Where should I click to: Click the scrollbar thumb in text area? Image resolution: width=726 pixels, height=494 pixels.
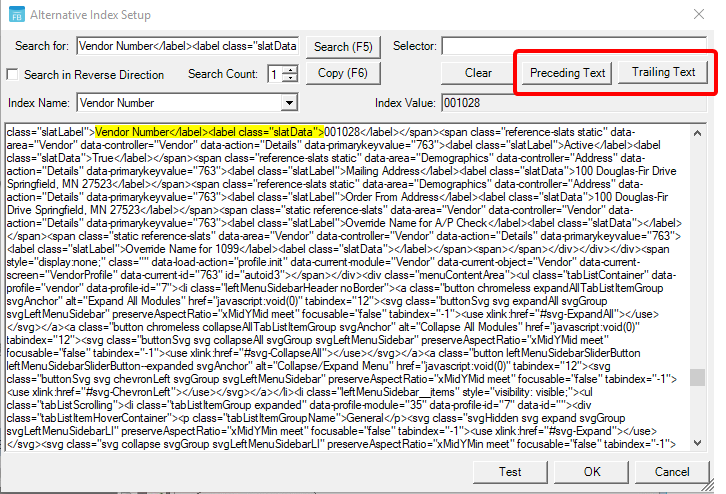(698, 377)
